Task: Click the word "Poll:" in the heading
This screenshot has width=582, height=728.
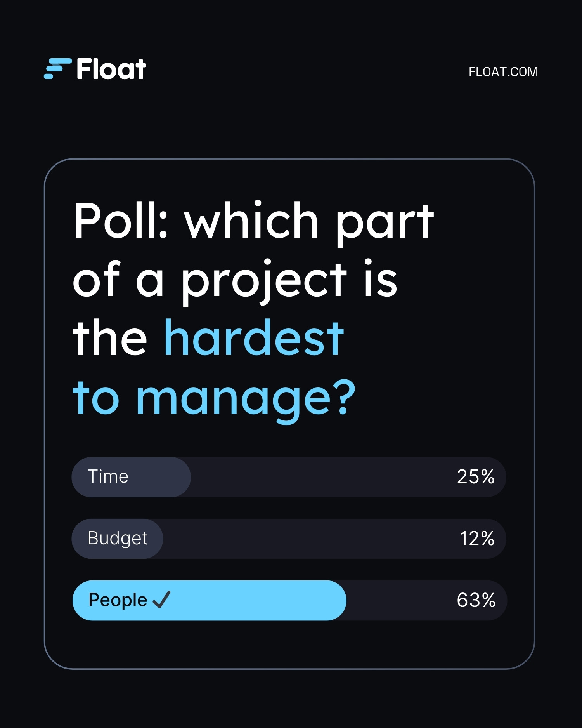Action: pos(121,220)
